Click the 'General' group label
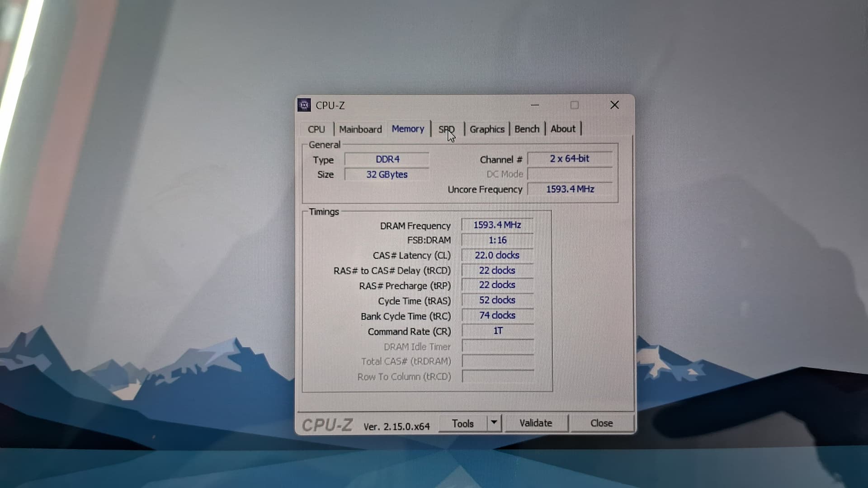This screenshot has width=868, height=488. coord(324,145)
